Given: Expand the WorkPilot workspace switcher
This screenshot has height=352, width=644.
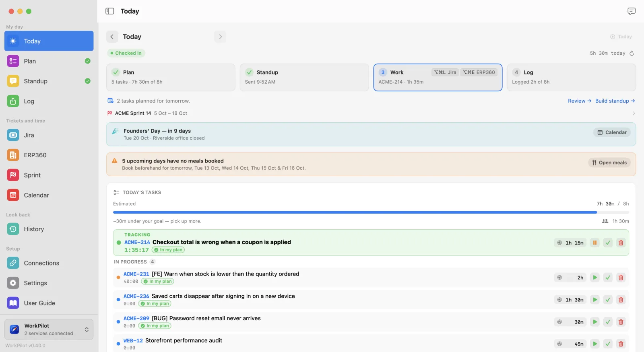Looking at the screenshot, I should pos(49,329).
